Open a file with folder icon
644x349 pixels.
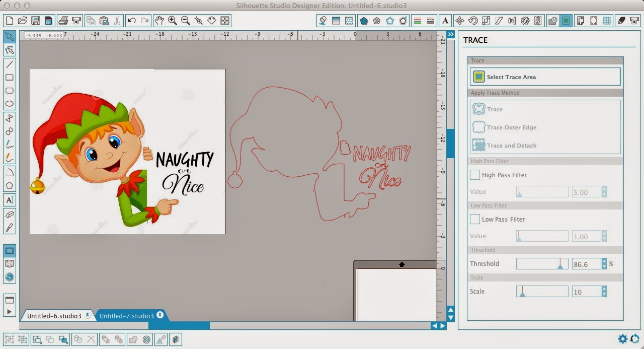tap(22, 21)
